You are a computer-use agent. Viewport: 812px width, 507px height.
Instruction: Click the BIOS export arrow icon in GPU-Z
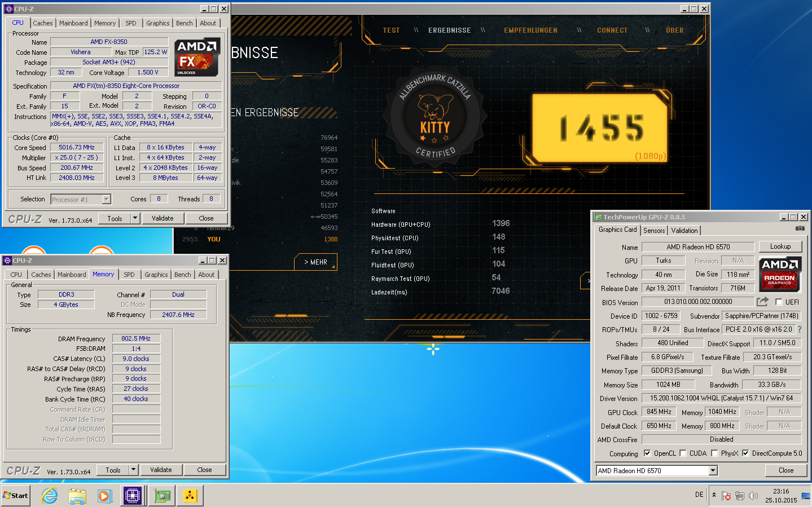(762, 302)
